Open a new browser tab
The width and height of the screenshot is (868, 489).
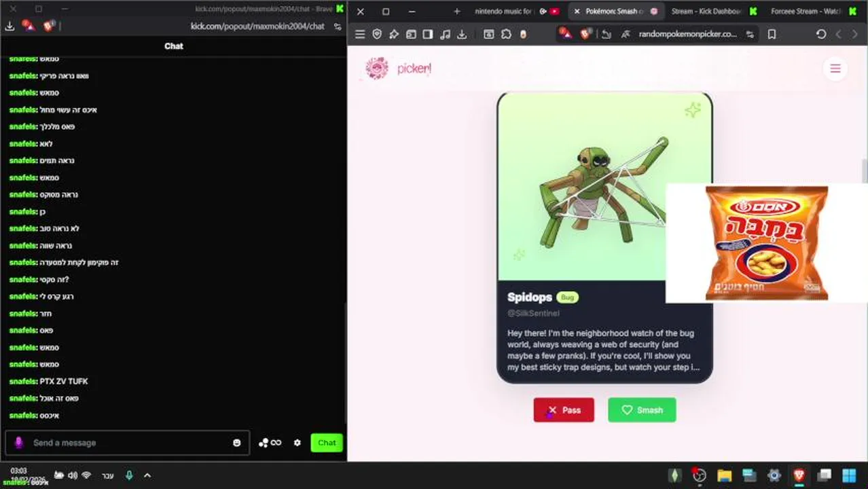tap(457, 11)
